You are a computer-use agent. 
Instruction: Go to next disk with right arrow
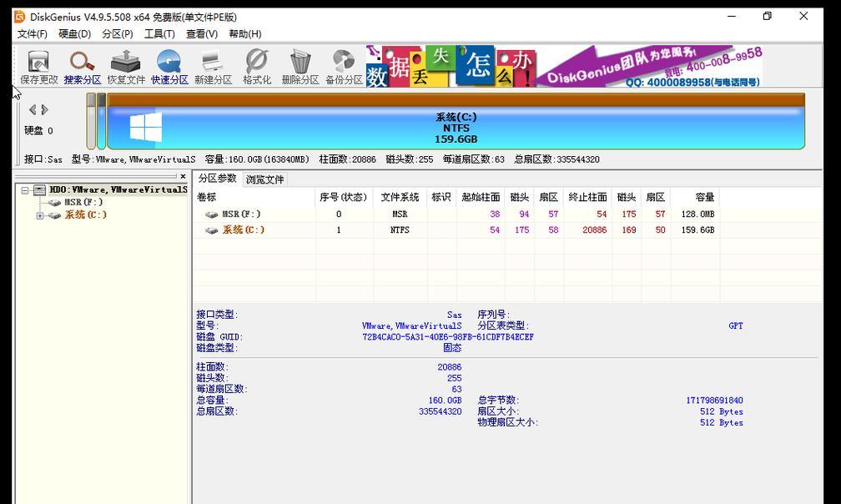coord(44,110)
